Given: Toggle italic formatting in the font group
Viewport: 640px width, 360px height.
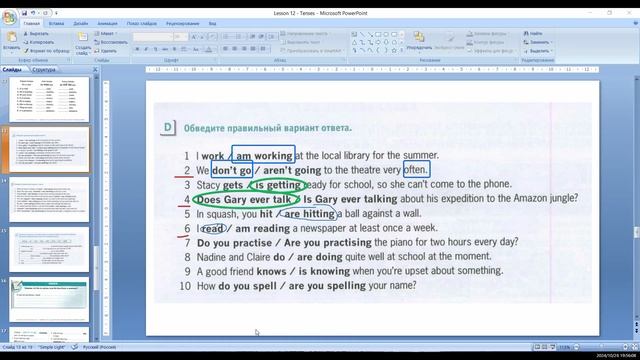Looking at the screenshot, I should point(146,49).
